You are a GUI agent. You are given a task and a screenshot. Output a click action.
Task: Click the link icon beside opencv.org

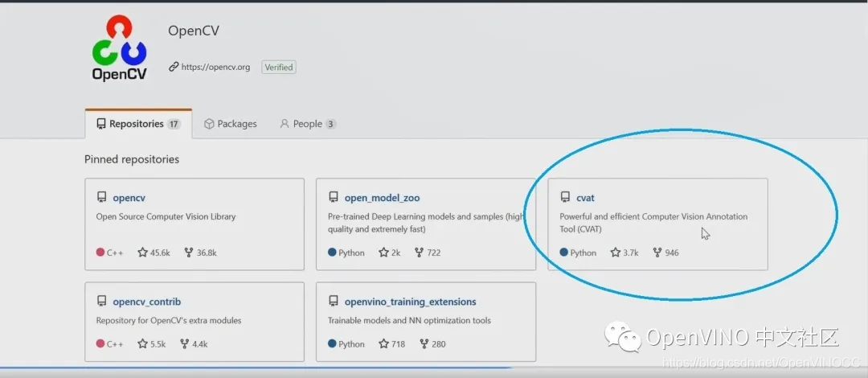tap(174, 67)
